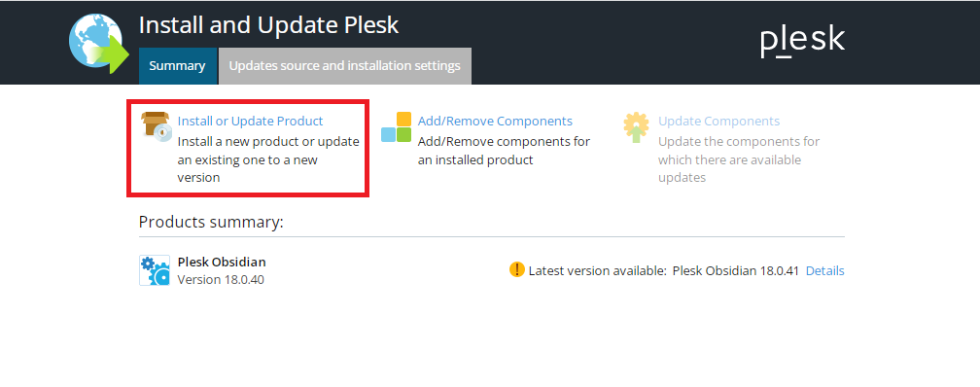Switch to Updates source and installation settings tab
980x387 pixels.
coord(344,66)
